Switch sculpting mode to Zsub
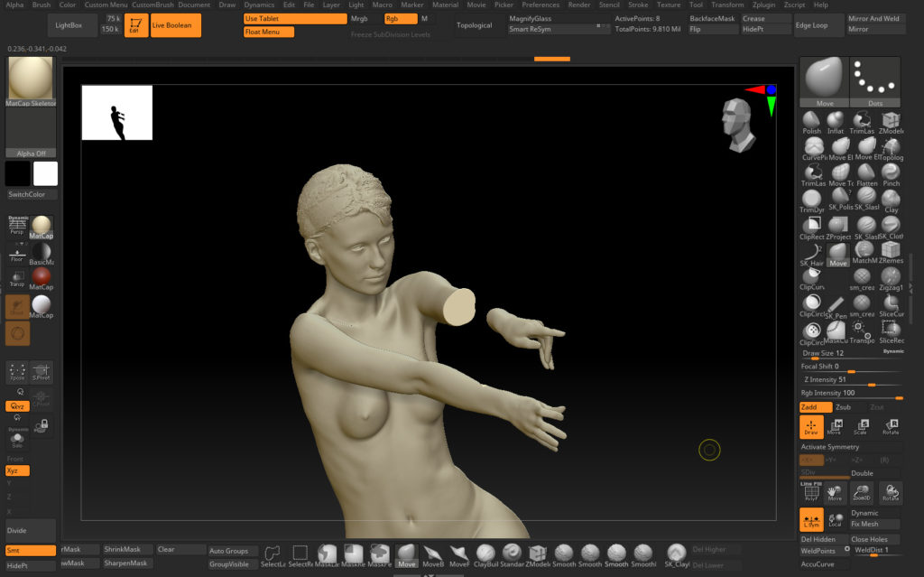 pos(843,407)
